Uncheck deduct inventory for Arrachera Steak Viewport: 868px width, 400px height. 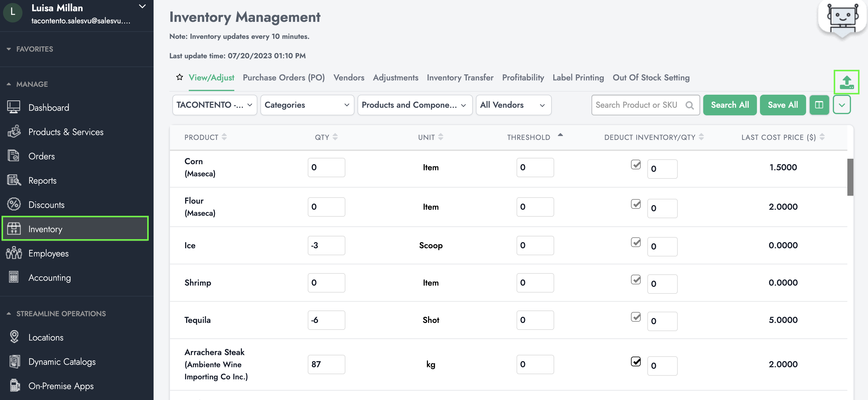click(x=636, y=361)
